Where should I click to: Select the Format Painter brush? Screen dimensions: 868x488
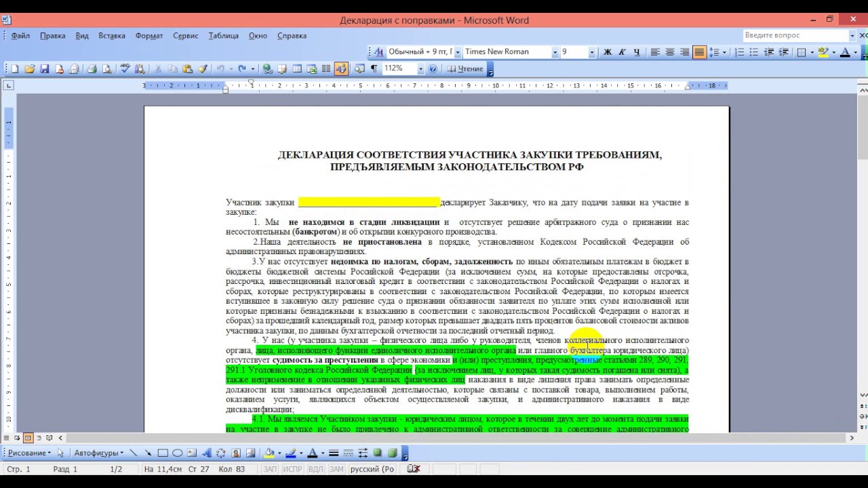tap(203, 68)
